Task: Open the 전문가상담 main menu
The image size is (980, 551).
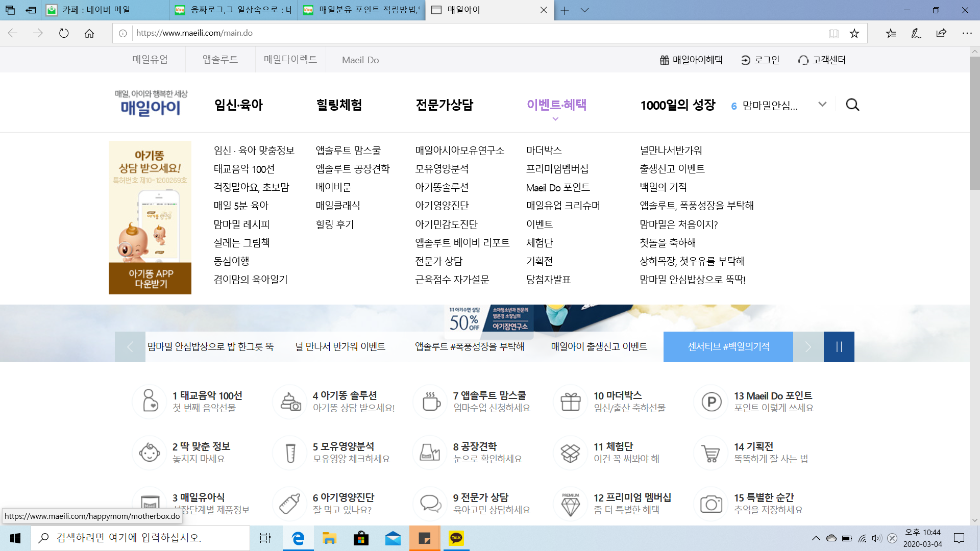Action: click(x=445, y=105)
